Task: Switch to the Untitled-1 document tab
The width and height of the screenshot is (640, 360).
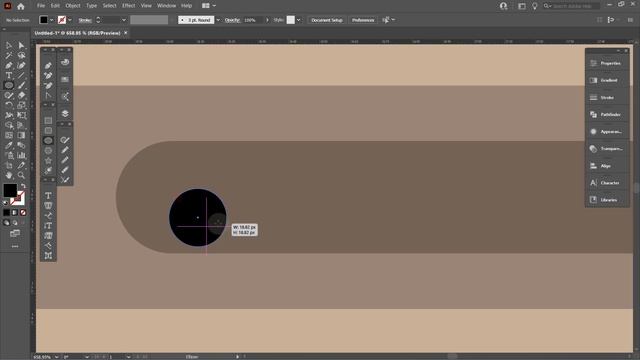Action: (77, 33)
